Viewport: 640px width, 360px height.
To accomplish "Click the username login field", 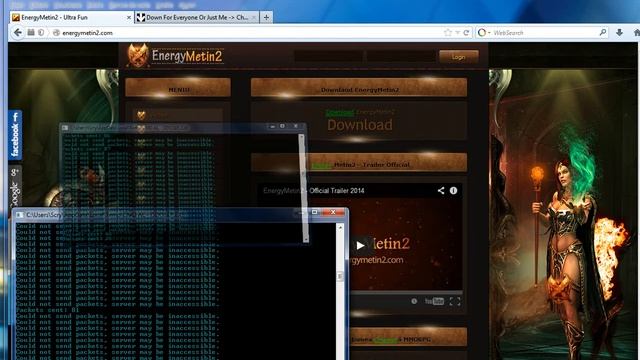I will (329, 57).
